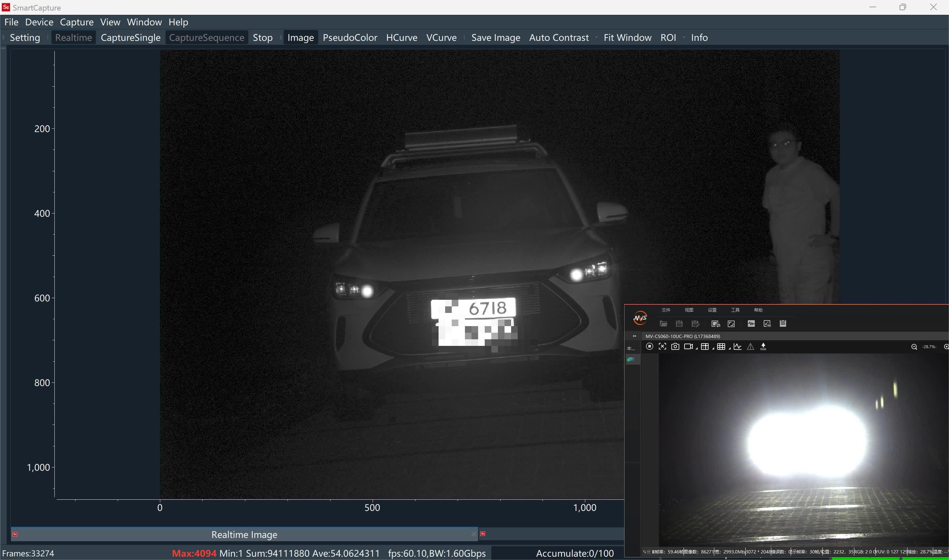The image size is (949, 560).
Task: Open the device log document icon
Action: point(783,324)
